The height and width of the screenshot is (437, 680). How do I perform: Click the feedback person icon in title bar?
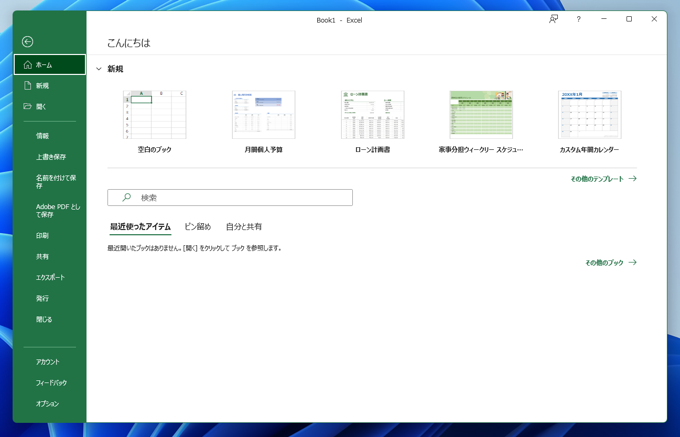pyautogui.click(x=553, y=19)
